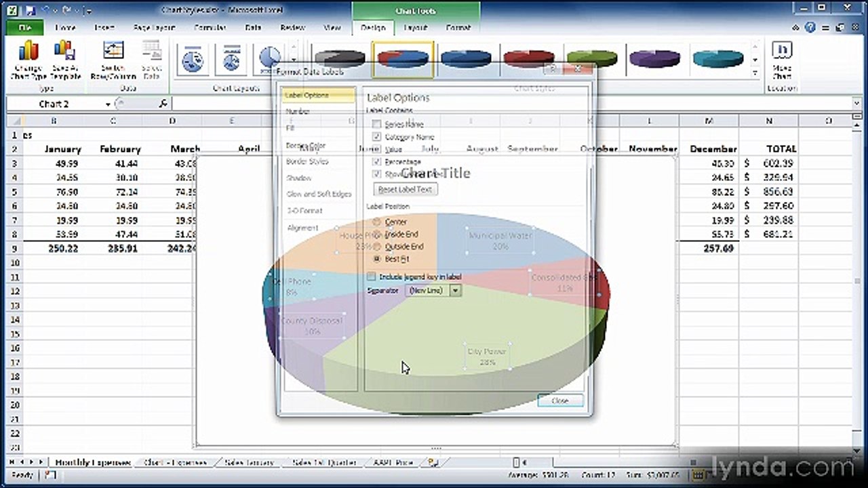Screen dimensions: 868x488
Task: Switch to the Layout chart tools tab
Action: coord(416,28)
